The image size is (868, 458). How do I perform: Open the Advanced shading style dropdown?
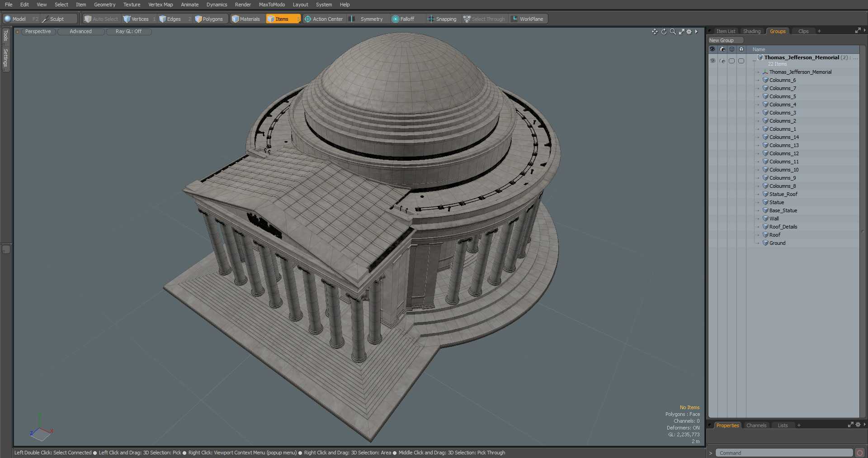(x=80, y=32)
